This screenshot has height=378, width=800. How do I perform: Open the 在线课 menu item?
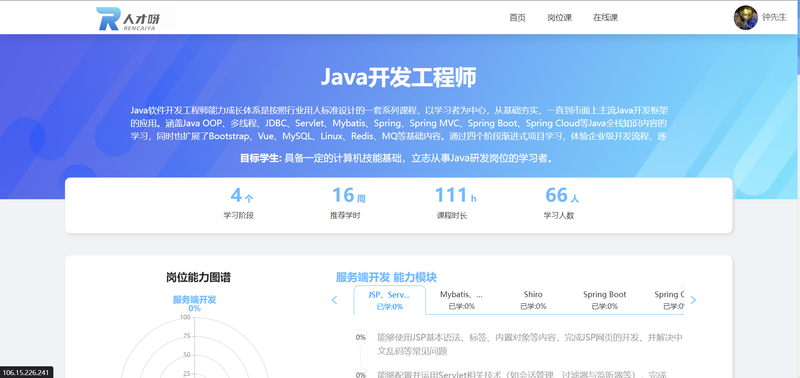(x=605, y=17)
